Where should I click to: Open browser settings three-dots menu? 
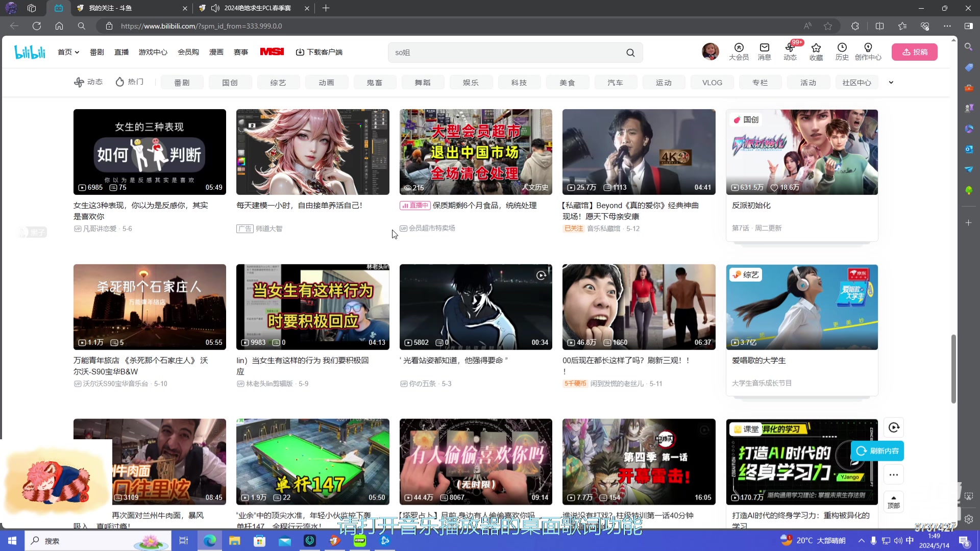[947, 26]
